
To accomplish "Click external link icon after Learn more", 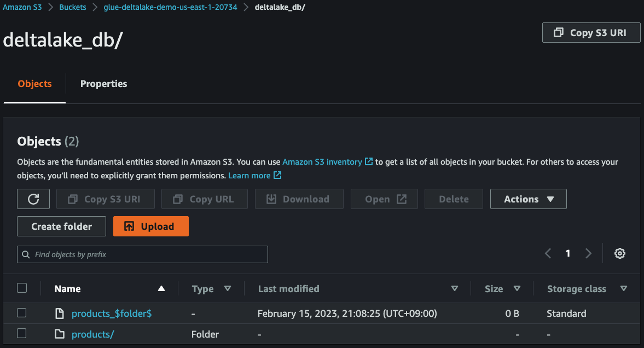I will [277, 175].
